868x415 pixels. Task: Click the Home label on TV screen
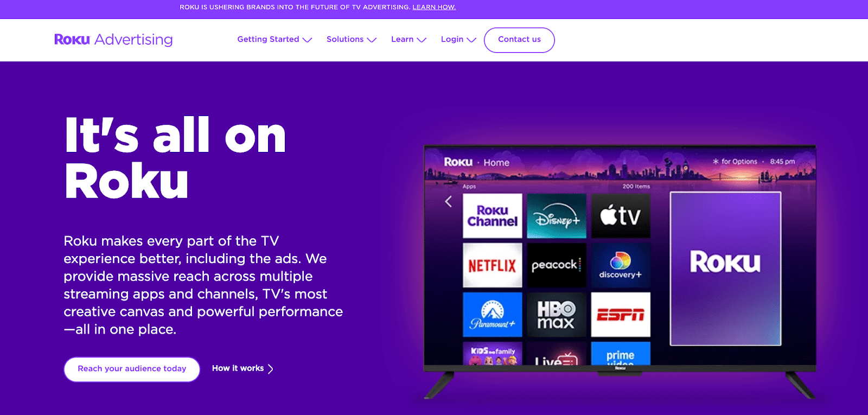(x=496, y=163)
